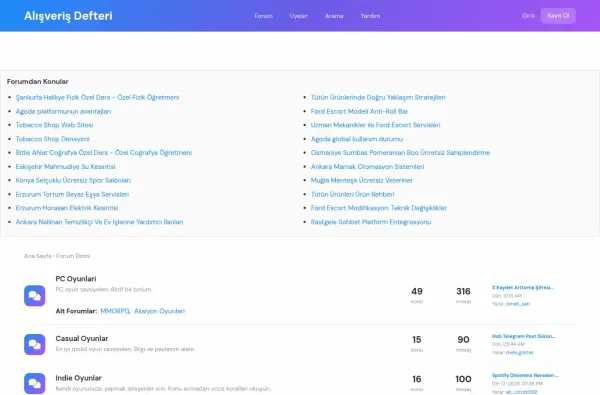600x395 pixels.
Task: Open Agoda global kullanım durumu topic
Action: click(357, 139)
